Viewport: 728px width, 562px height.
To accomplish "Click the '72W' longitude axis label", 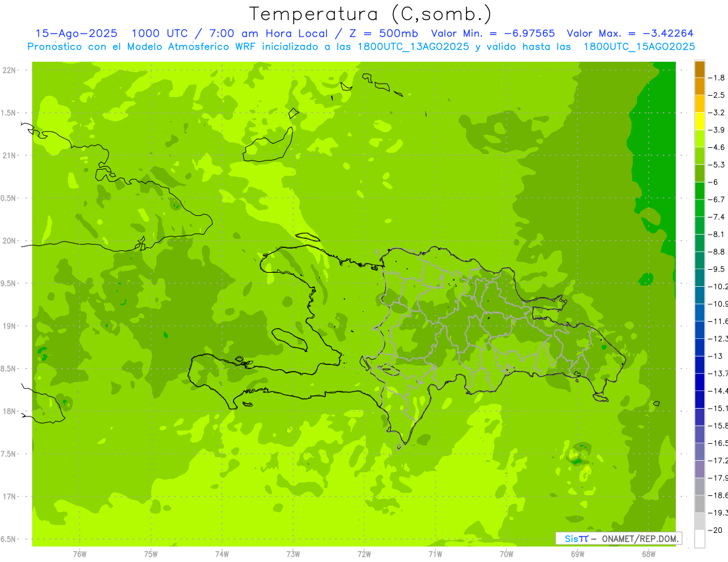I will click(364, 554).
